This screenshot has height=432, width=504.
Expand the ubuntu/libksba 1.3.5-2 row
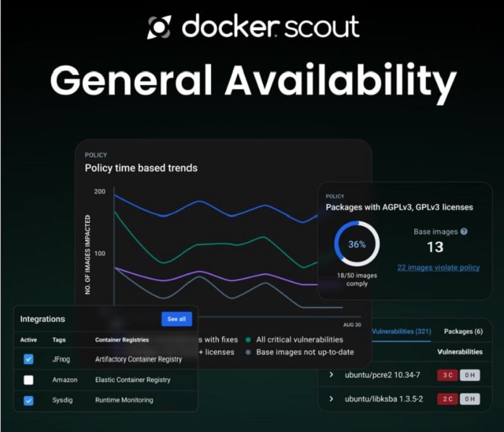click(331, 399)
